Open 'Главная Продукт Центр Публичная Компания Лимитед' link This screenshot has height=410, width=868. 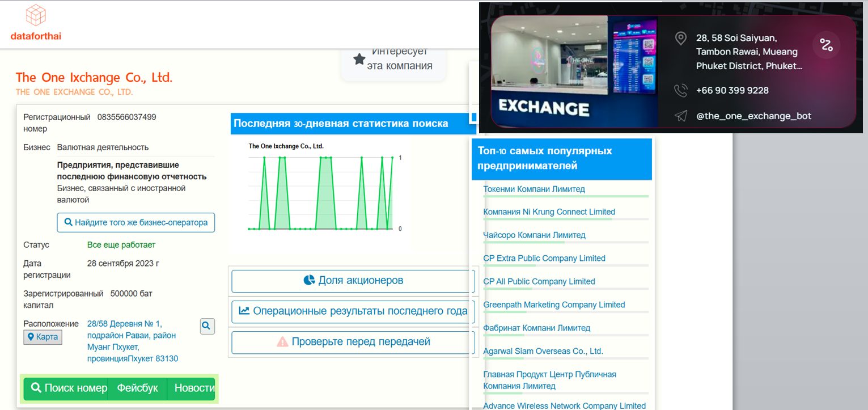point(550,380)
